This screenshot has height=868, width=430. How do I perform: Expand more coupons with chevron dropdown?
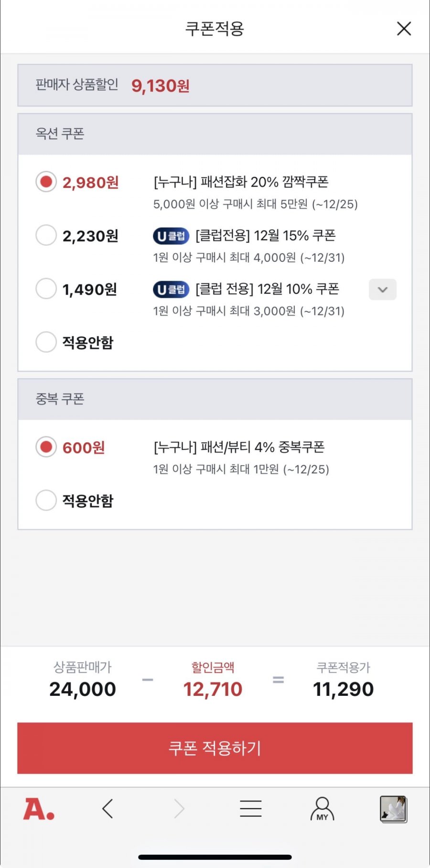click(382, 289)
